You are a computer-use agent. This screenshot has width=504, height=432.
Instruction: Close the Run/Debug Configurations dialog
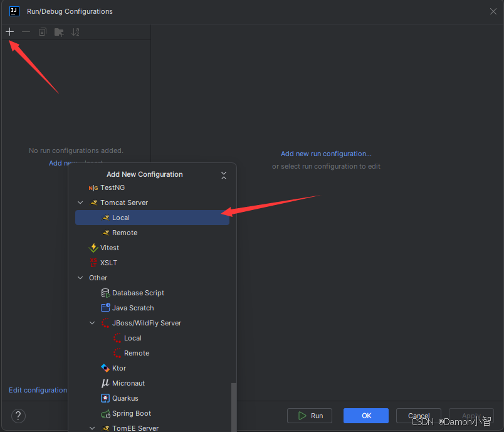[x=493, y=11]
